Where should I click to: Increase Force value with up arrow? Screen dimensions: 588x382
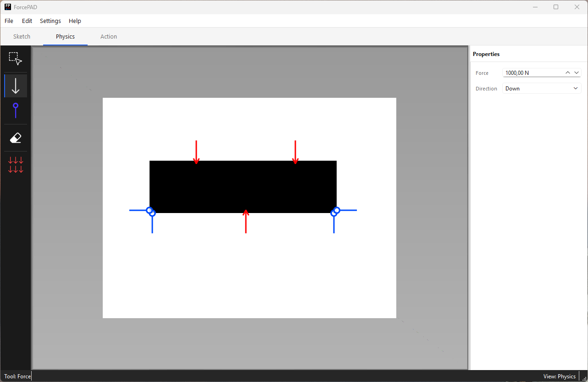click(568, 73)
